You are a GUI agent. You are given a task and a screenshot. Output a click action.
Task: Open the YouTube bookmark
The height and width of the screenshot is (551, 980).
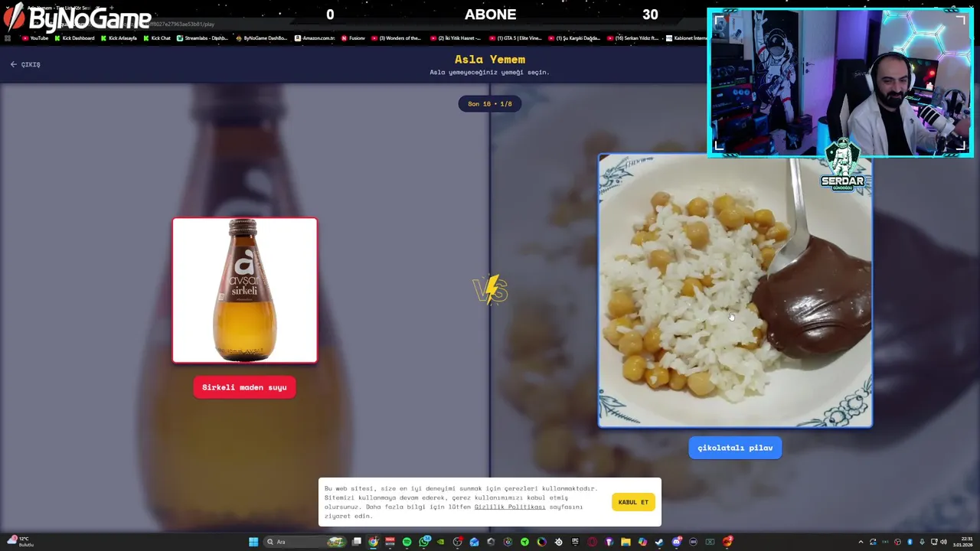coord(35,38)
